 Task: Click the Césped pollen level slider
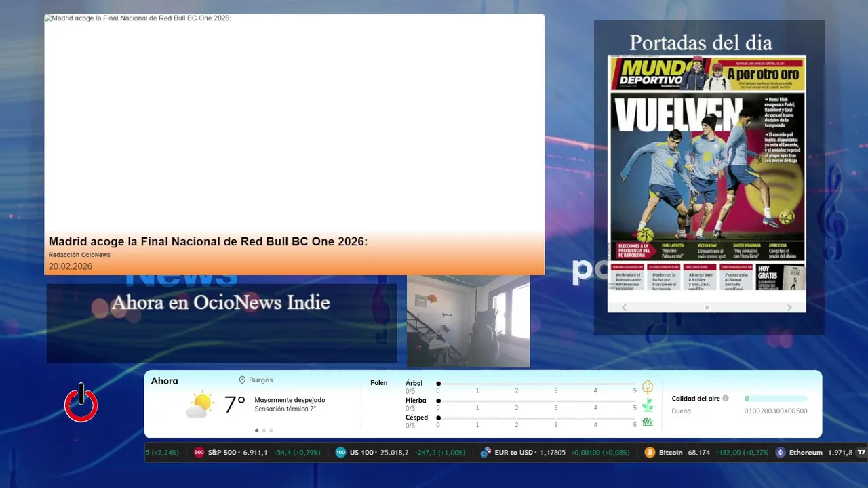537,418
